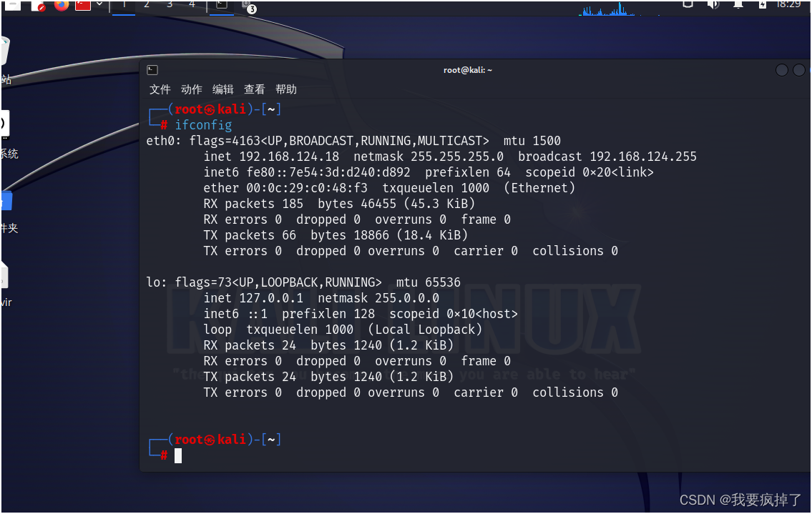The height and width of the screenshot is (514, 812).
Task: Open the 动作 menu
Action: pyautogui.click(x=192, y=89)
